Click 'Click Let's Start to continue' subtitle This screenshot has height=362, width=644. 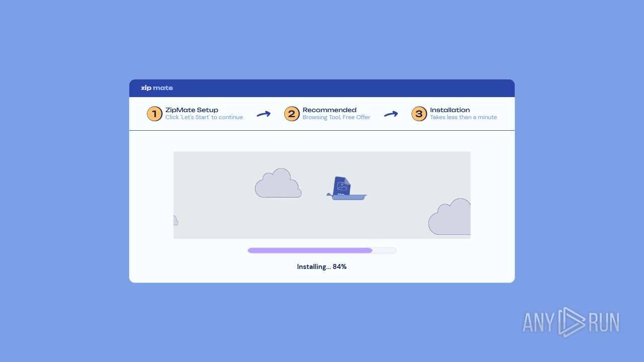tap(204, 117)
